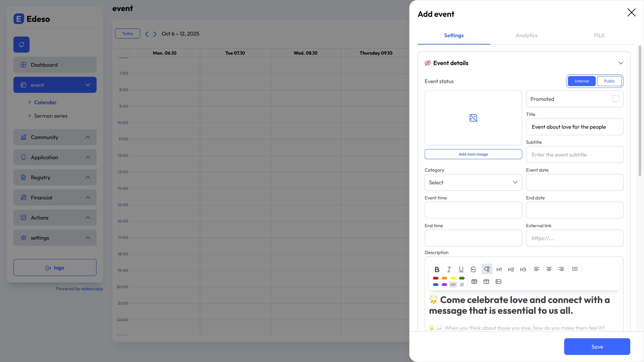Insert a bulleted list

575,269
